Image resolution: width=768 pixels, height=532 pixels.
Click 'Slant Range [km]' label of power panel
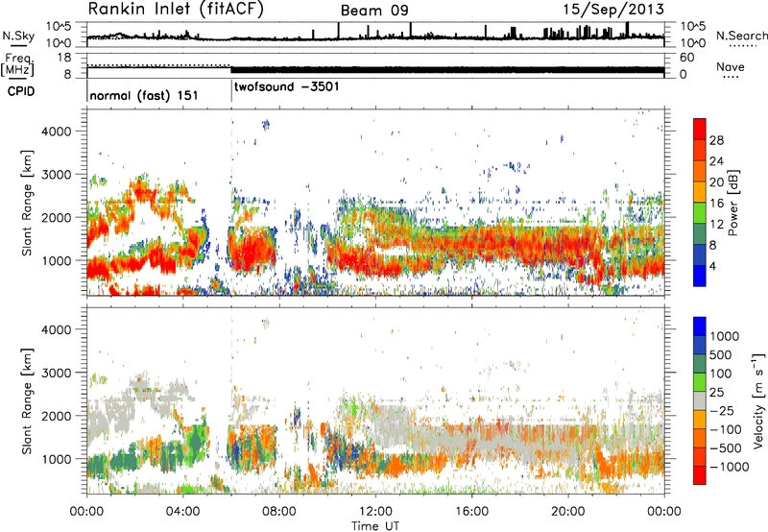[x=27, y=203]
